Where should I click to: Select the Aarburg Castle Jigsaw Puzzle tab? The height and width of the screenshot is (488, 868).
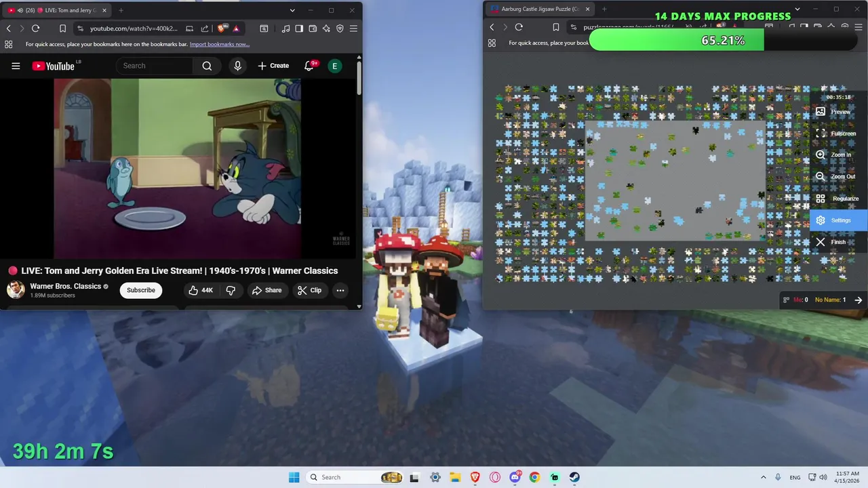[x=539, y=9]
